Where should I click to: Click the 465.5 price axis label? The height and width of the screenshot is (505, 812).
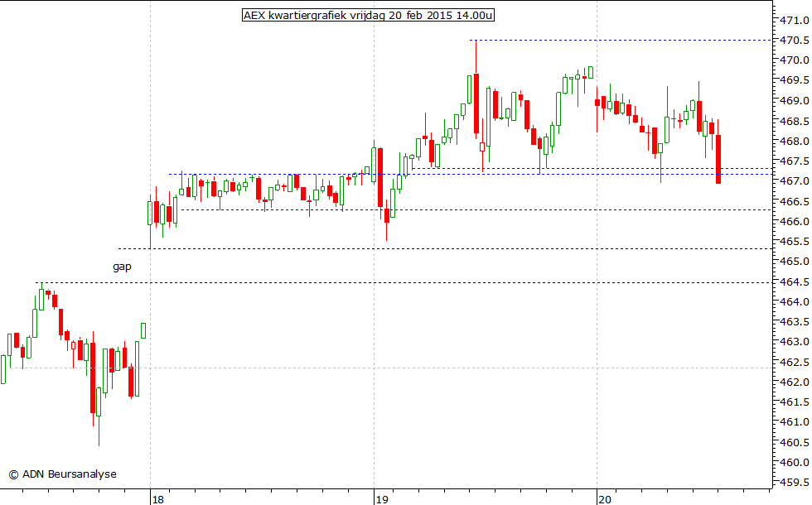coord(795,242)
